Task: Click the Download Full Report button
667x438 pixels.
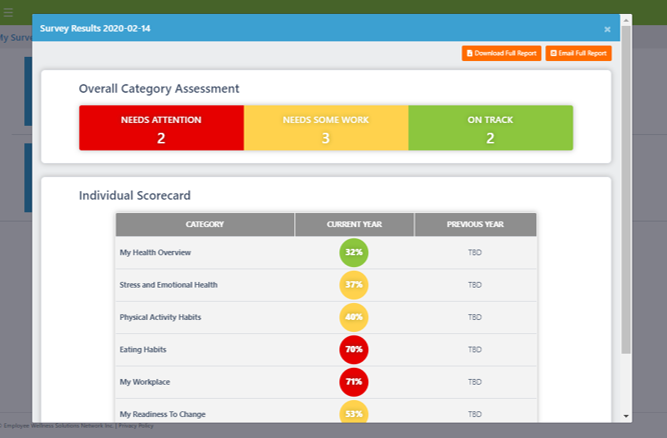Action: (501, 53)
